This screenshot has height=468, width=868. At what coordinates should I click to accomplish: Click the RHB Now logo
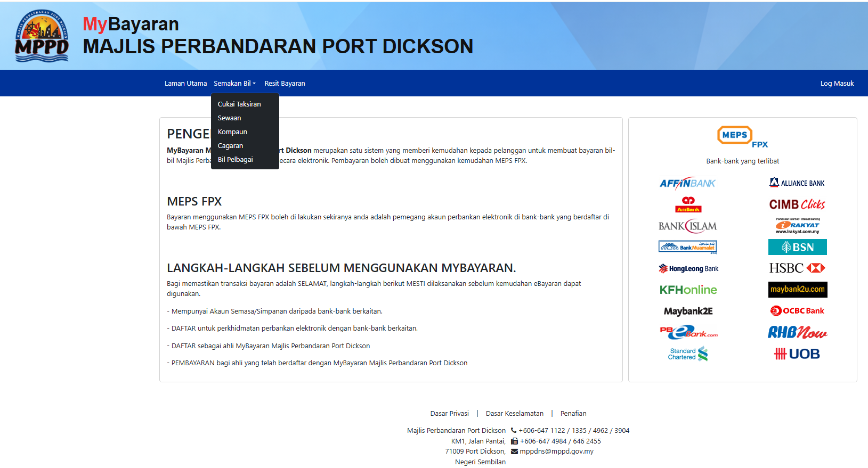(x=797, y=332)
